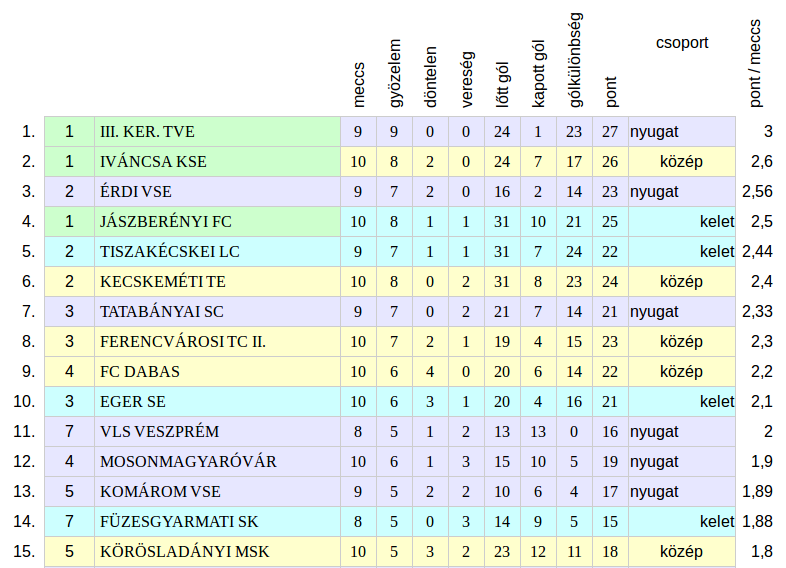This screenshot has height=568, width=786.
Task: Select ratio 3 in III. KER. TVE row
Action: (768, 132)
